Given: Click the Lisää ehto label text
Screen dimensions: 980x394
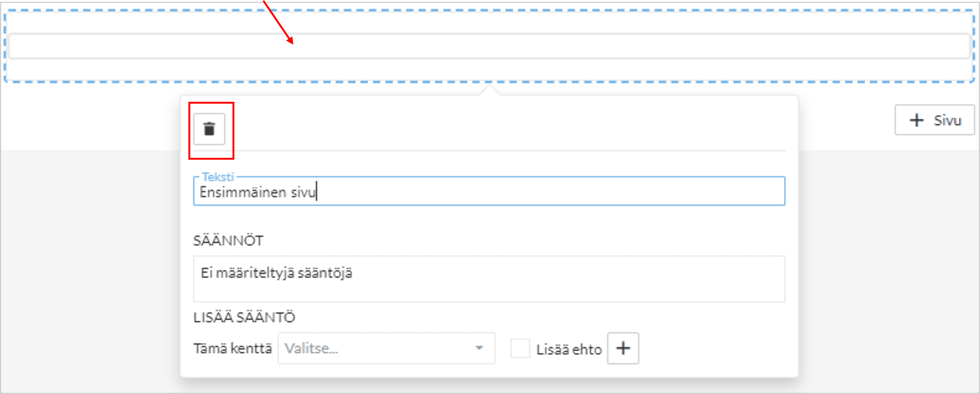Looking at the screenshot, I should pos(569,349).
